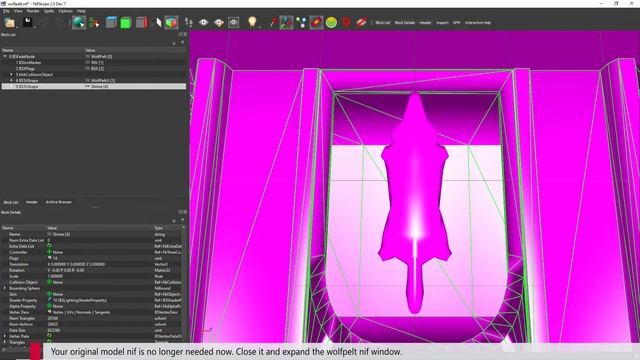Select the globe object-select mode icon
The width and height of the screenshot is (640, 360).
[x=79, y=22]
